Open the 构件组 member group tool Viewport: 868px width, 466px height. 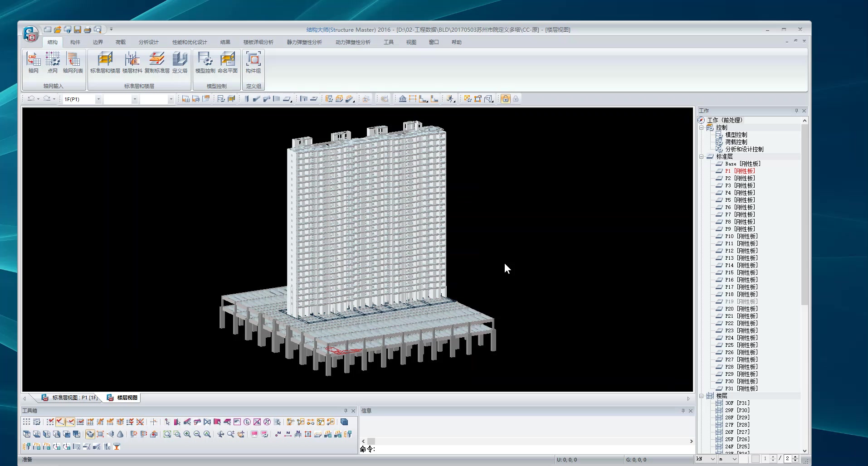(x=253, y=62)
